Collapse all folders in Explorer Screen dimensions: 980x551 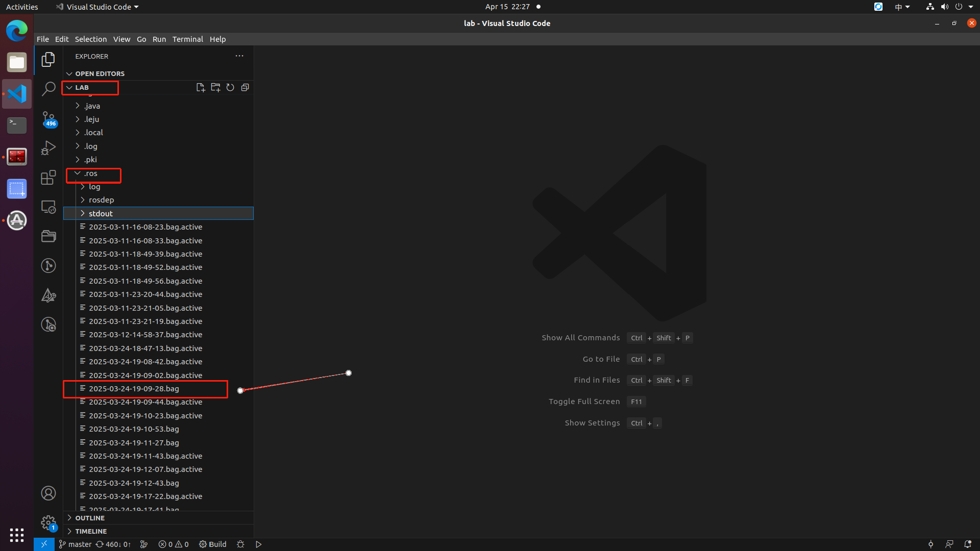click(x=245, y=87)
